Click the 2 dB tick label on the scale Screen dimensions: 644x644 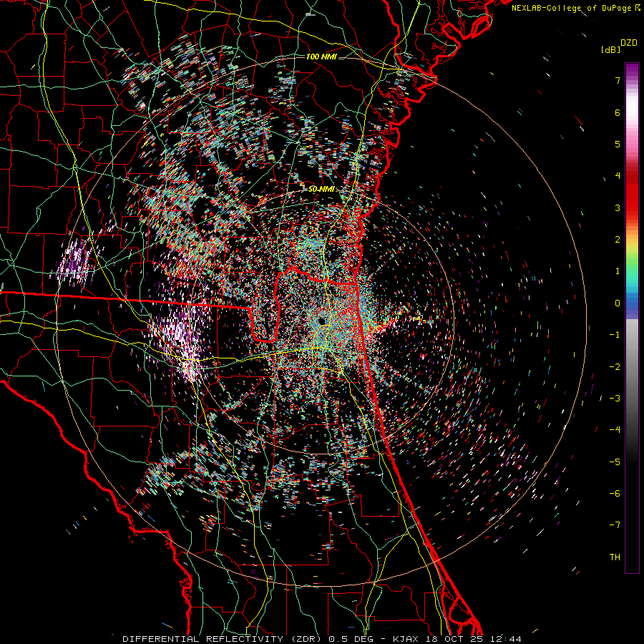coord(618,240)
